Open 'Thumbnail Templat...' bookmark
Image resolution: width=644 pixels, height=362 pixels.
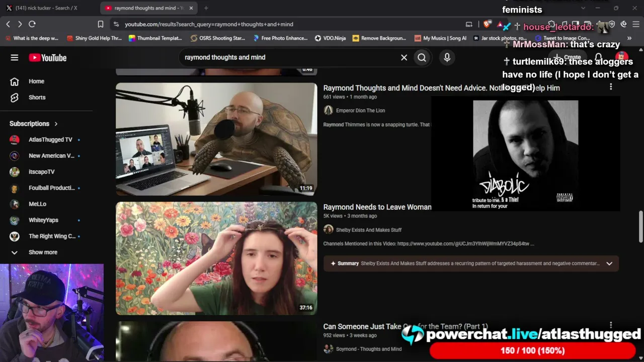pos(155,38)
